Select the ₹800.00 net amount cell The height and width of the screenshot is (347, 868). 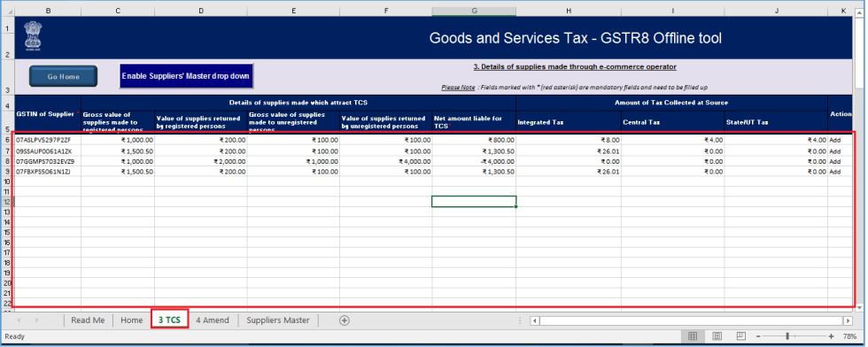[x=474, y=140]
